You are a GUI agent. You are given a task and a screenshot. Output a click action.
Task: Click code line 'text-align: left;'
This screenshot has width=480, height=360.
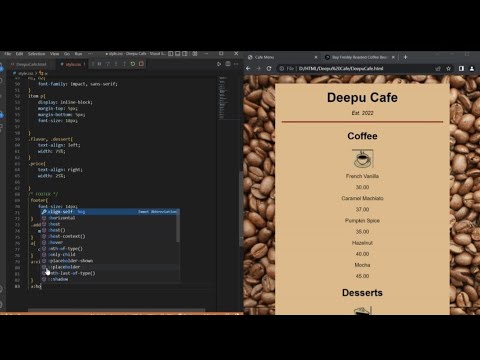pos(59,145)
